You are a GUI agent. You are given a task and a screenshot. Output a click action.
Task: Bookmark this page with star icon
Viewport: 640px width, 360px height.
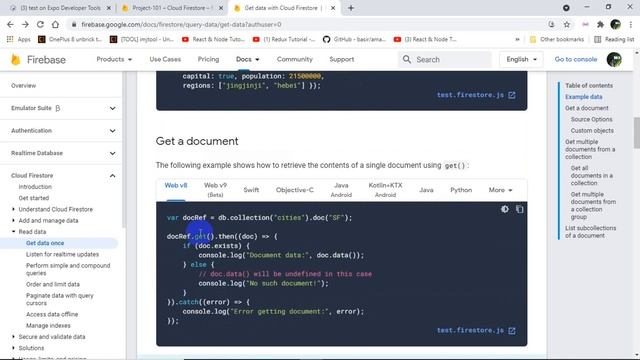567,24
